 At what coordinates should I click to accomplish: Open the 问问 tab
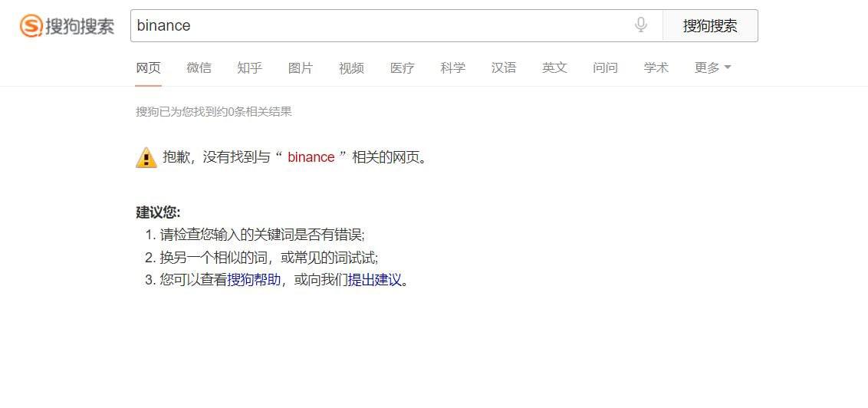(605, 68)
